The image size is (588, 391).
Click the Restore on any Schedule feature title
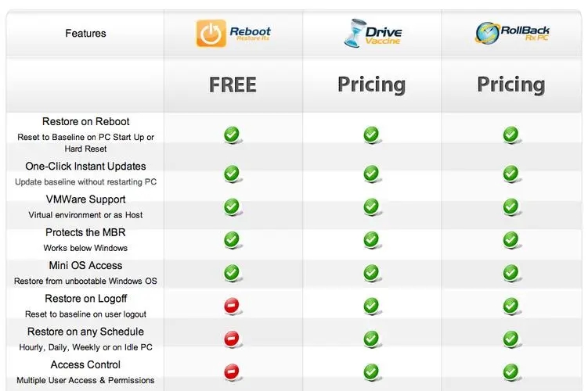point(85,332)
